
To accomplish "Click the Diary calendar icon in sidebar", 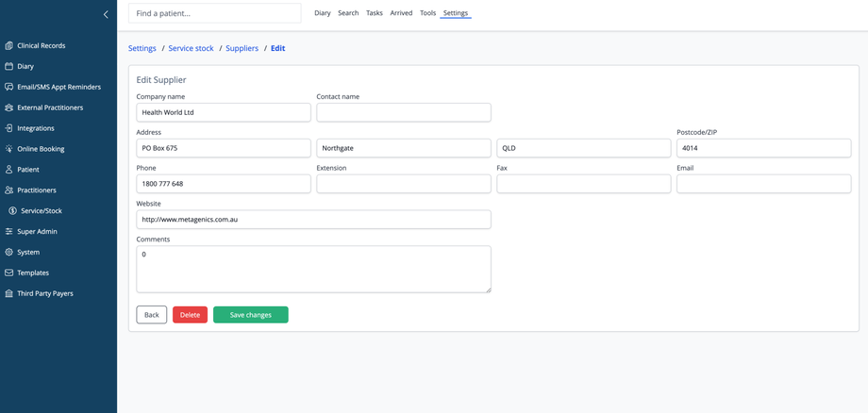I will (x=9, y=66).
